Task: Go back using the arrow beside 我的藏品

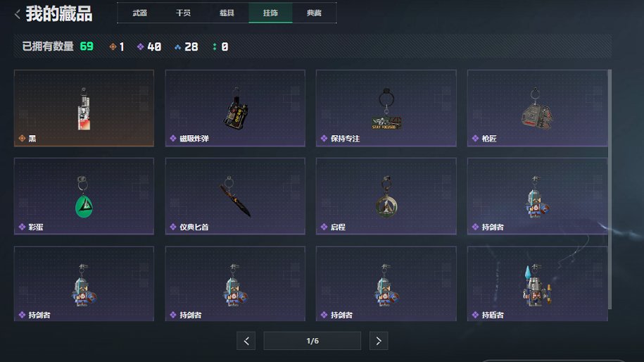Action: [18, 14]
